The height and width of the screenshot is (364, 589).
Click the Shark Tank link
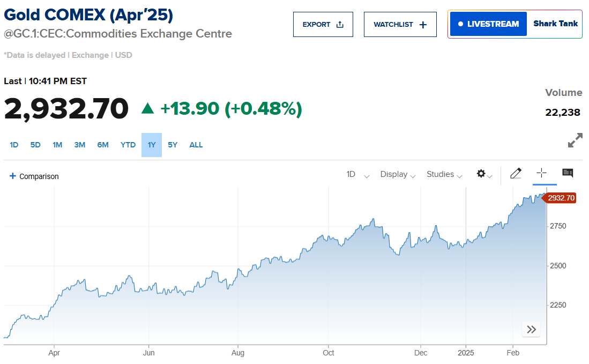click(555, 24)
